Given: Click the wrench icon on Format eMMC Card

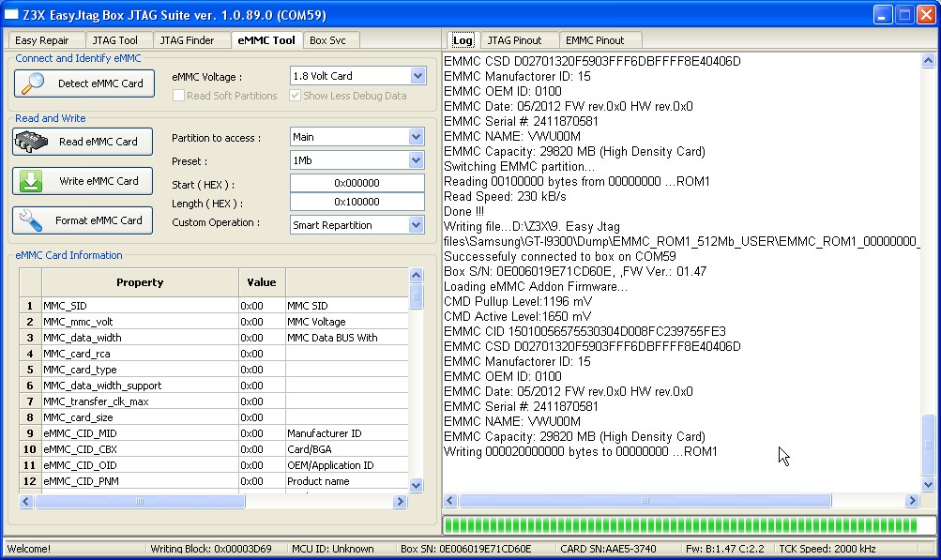Looking at the screenshot, I should (x=31, y=220).
